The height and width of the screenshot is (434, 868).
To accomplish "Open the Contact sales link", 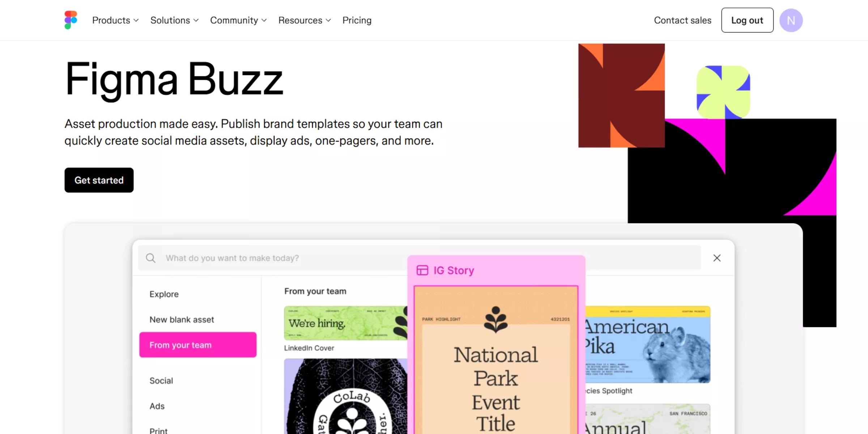I will [x=682, y=20].
